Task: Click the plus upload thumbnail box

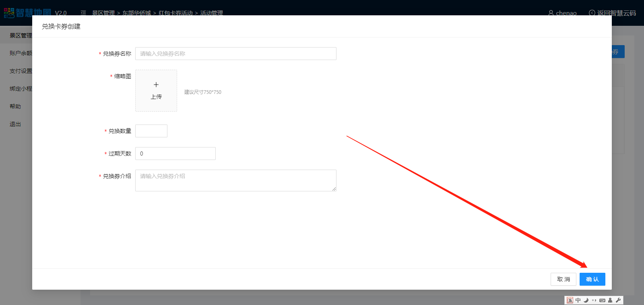Action: coord(156,91)
